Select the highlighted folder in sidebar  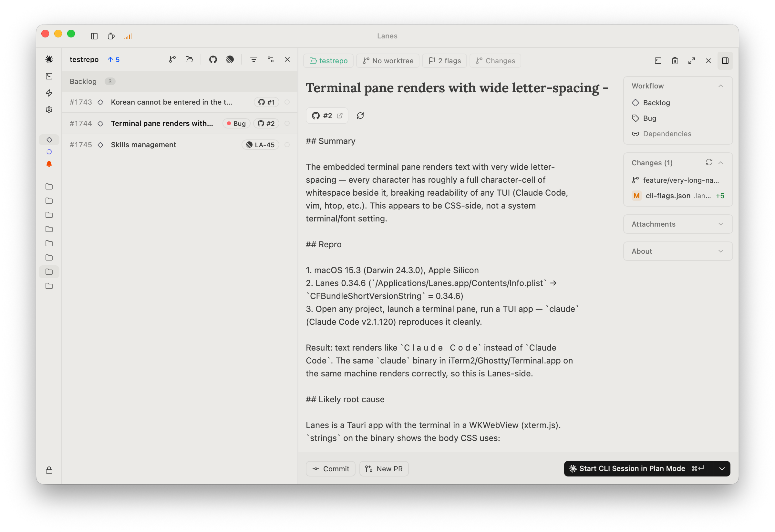(x=49, y=272)
